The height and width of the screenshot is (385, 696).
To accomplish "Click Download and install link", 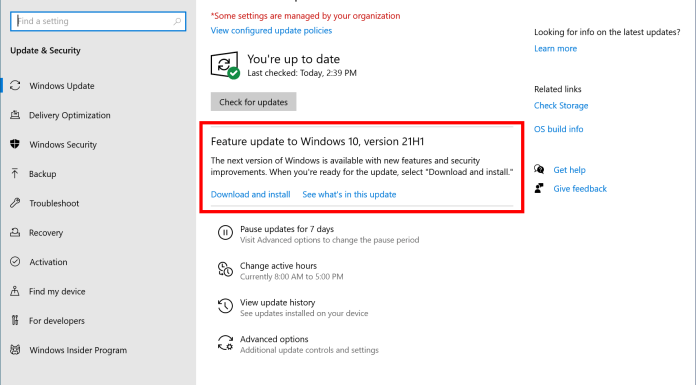I will click(250, 194).
